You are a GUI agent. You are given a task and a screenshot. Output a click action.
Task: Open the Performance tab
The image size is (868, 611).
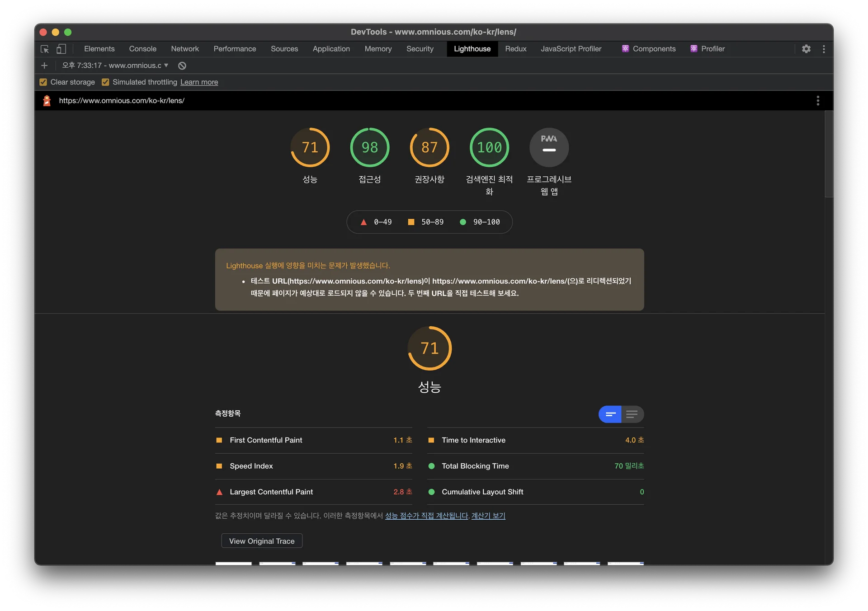click(x=235, y=49)
